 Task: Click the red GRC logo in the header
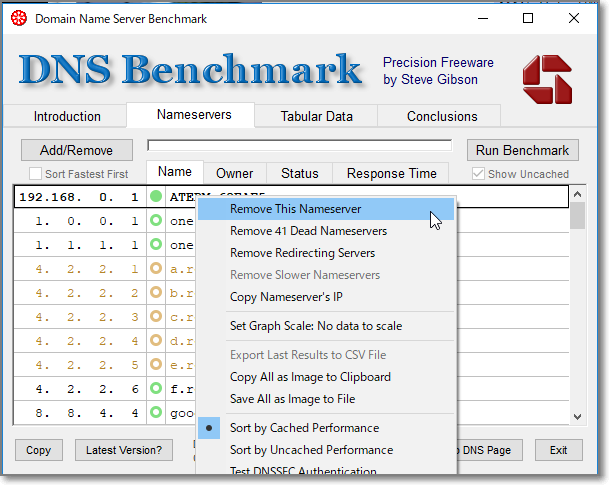tap(547, 79)
